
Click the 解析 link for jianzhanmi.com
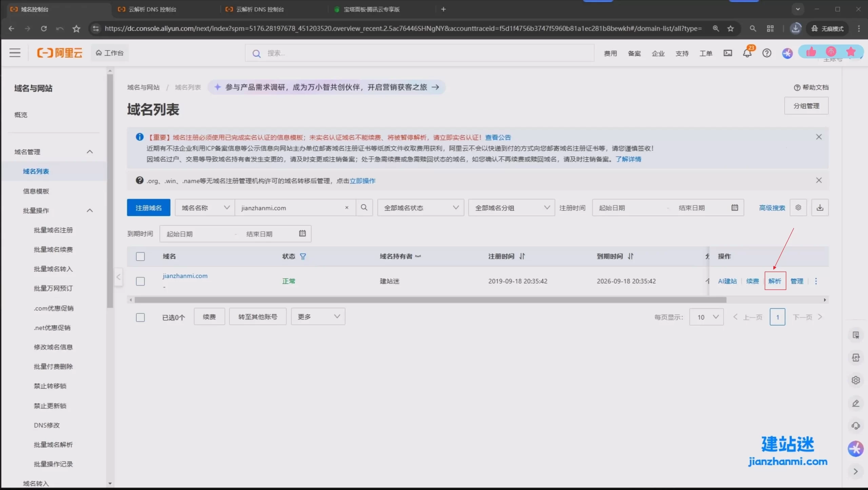point(775,281)
